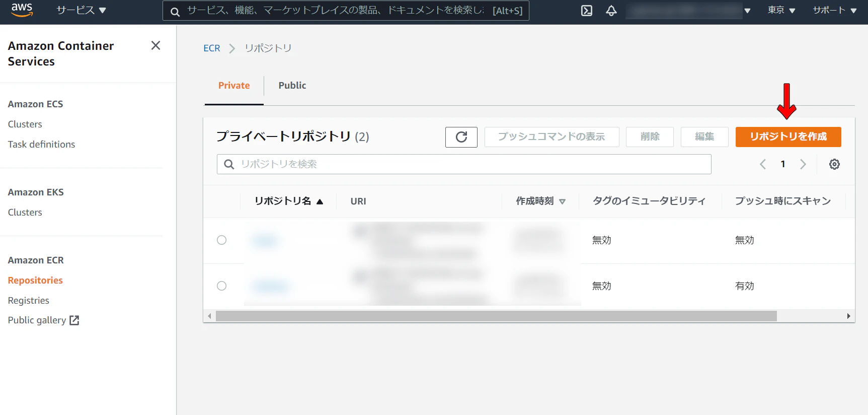Click the URI column header
The image size is (868, 415).
(x=358, y=201)
